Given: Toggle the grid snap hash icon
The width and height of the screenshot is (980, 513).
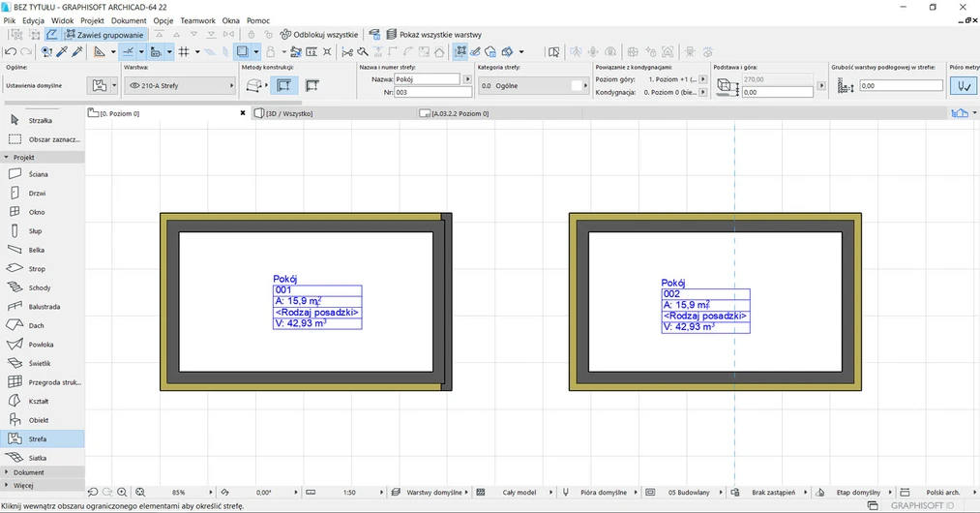Looking at the screenshot, I should [184, 52].
